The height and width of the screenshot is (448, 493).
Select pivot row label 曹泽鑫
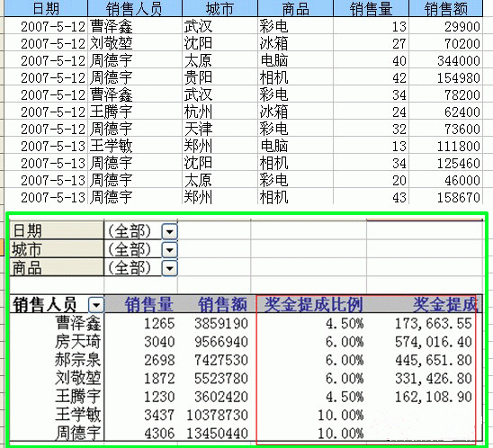click(78, 323)
